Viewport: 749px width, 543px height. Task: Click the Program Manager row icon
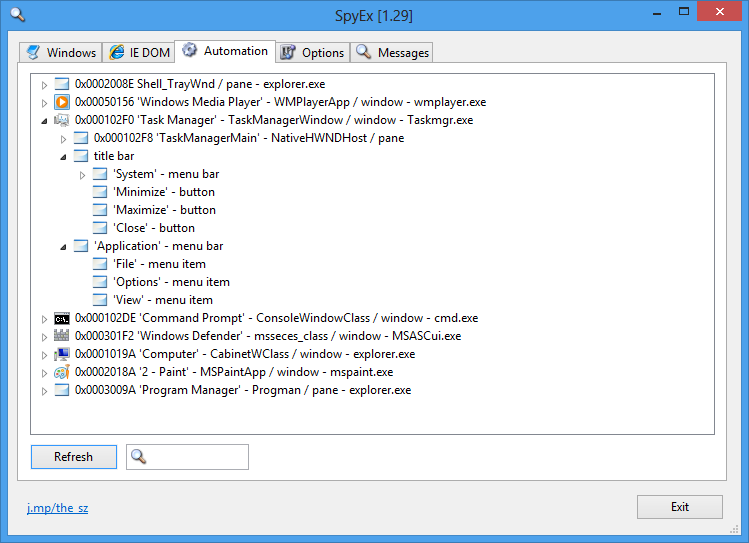(x=62, y=390)
